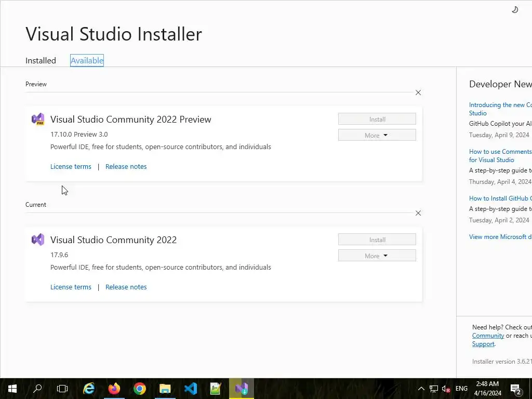Viewport: 532px width, 399px height.
Task: Switch to the Installed tab
Action: click(41, 60)
